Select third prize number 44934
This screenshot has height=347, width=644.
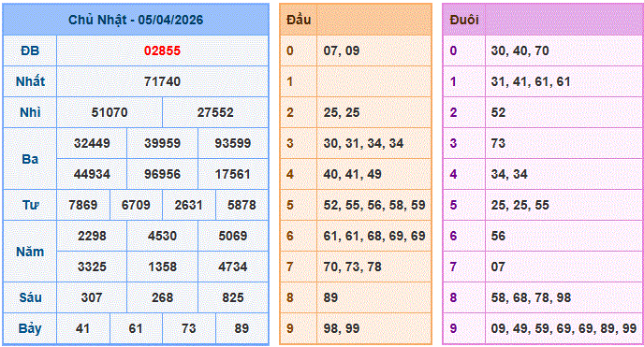pyautogui.click(x=92, y=174)
